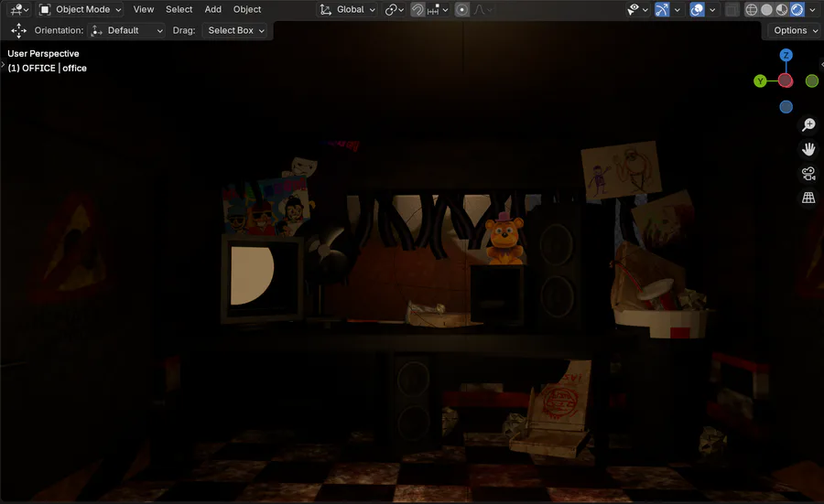
Task: Open the editor type selector
Action: coord(19,9)
